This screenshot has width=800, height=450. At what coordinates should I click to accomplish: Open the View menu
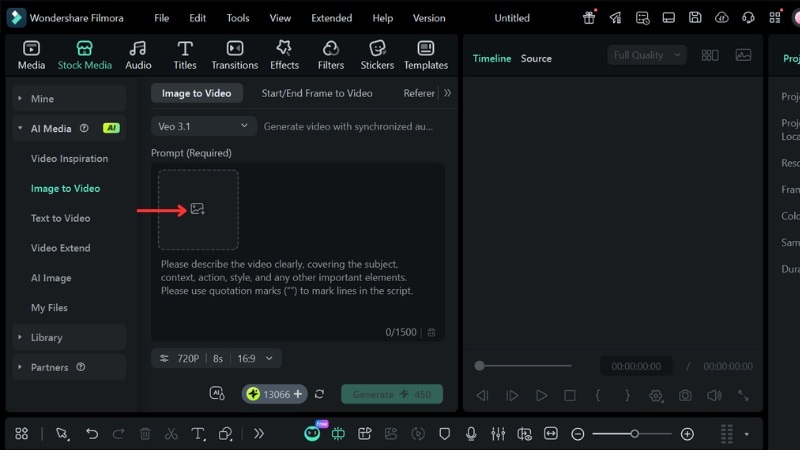point(280,18)
